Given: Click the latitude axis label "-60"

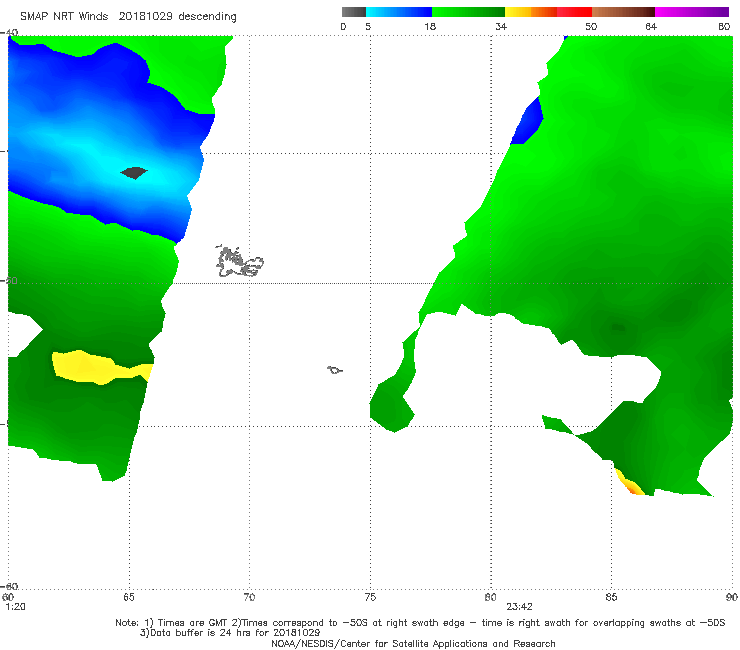Looking at the screenshot, I should tap(9, 586).
